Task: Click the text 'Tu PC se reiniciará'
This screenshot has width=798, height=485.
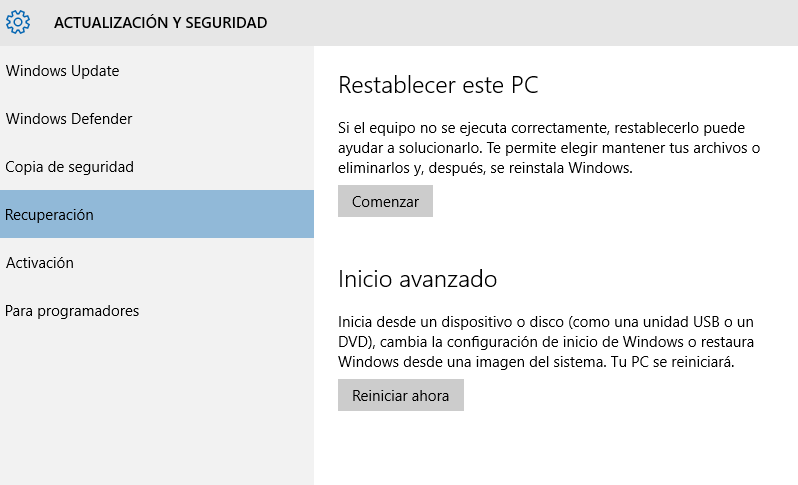Action: coord(672,362)
